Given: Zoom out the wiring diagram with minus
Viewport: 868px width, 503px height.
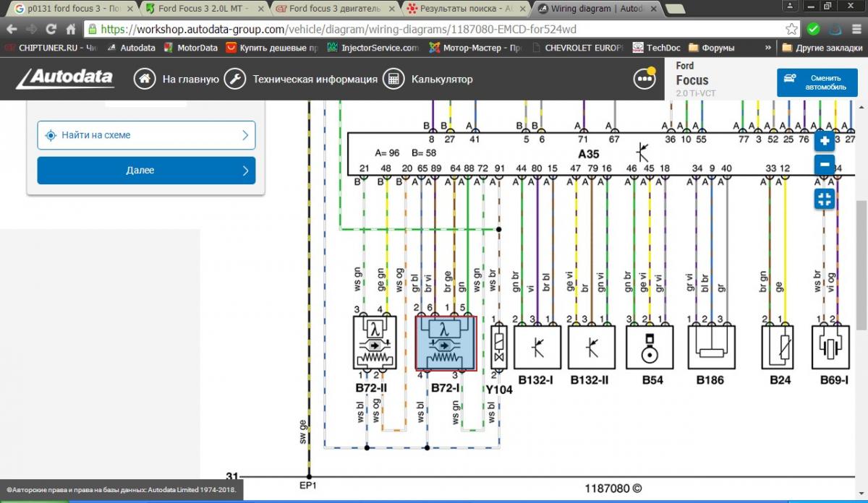Looking at the screenshot, I should pos(825,164).
